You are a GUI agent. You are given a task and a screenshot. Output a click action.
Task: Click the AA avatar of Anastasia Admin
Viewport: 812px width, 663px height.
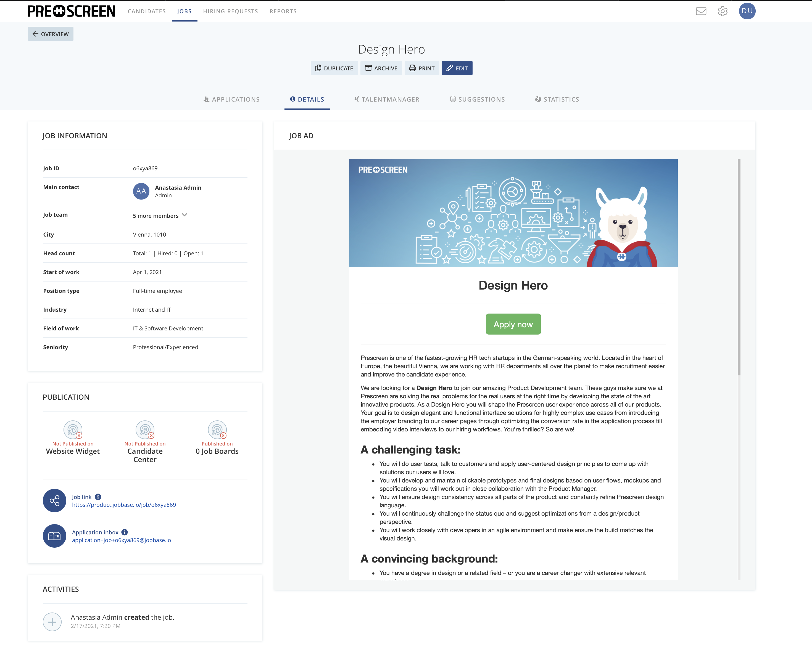click(x=141, y=191)
